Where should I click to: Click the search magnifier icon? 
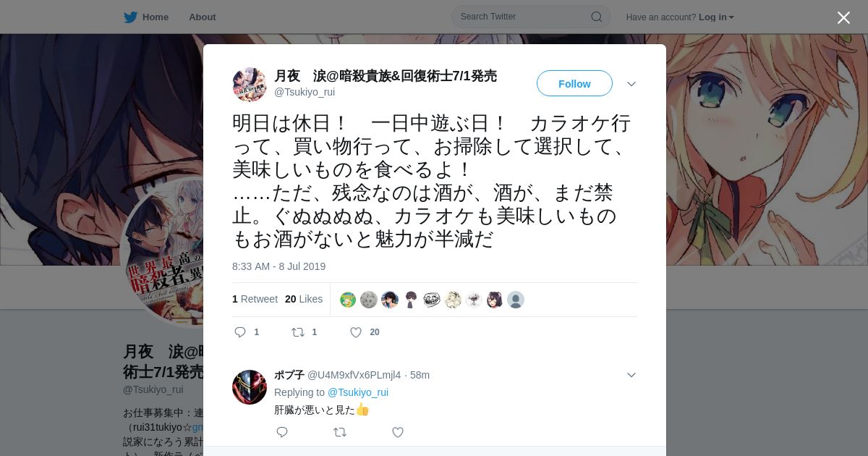coord(597,17)
